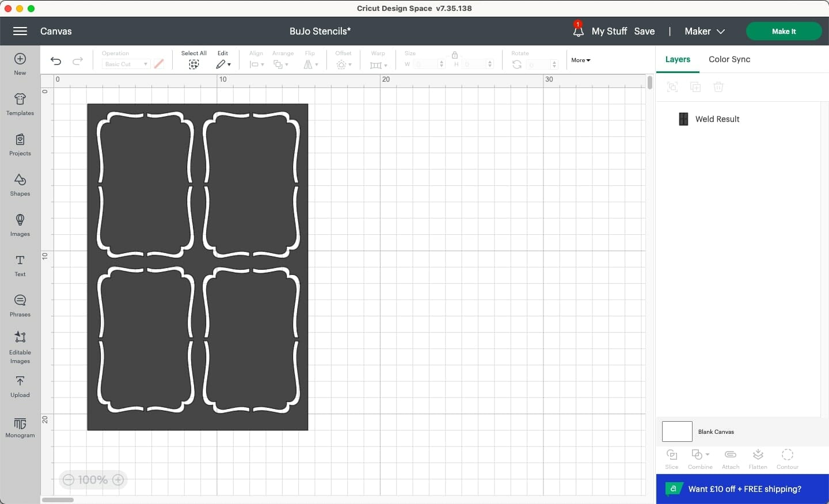Click the Flatten icon
The image size is (829, 504).
pyautogui.click(x=758, y=459)
